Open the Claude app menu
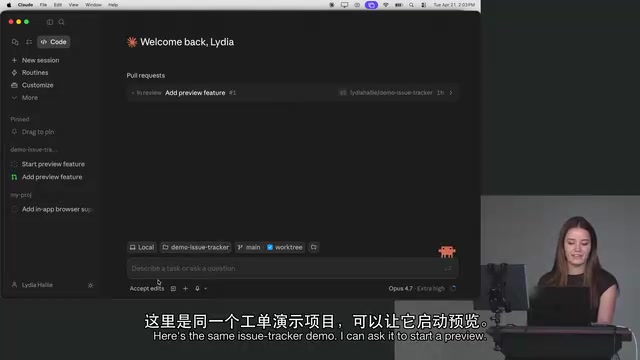Viewport: 640px width, 360px height. click(25, 5)
